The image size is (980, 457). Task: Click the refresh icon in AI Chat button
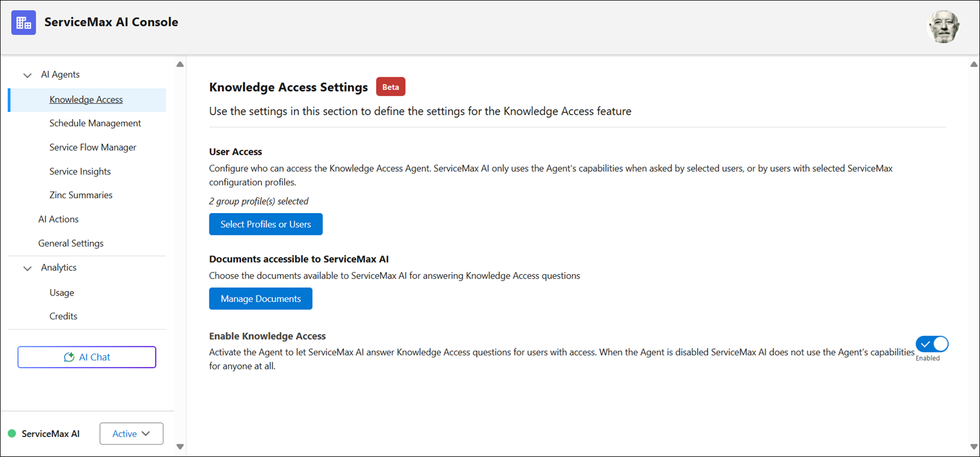click(x=69, y=357)
